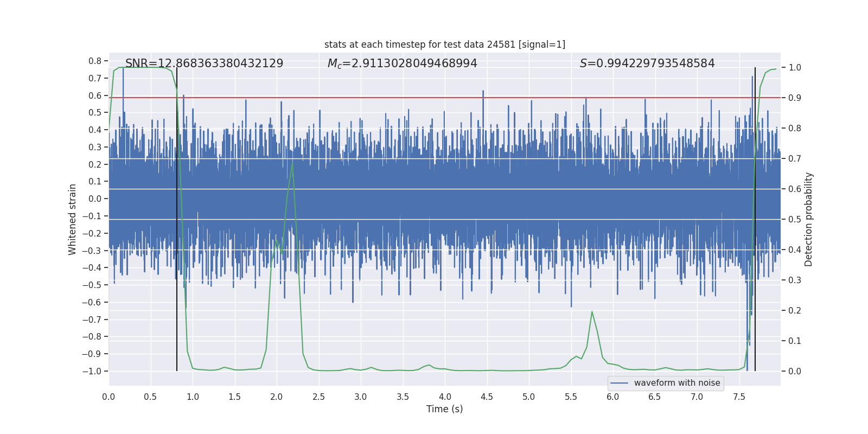The height and width of the screenshot is (434, 868).
Task: Click the green curve peak near 5.75 seconds
Action: click(x=591, y=312)
